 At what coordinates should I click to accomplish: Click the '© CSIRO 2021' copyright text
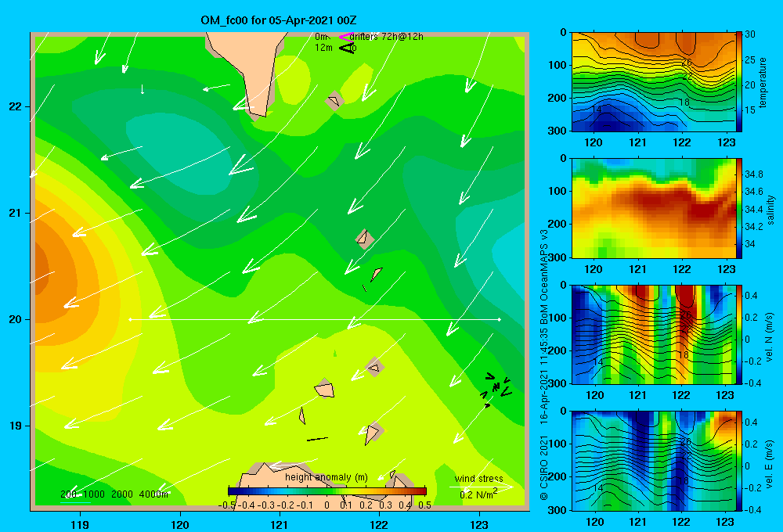pos(544,467)
